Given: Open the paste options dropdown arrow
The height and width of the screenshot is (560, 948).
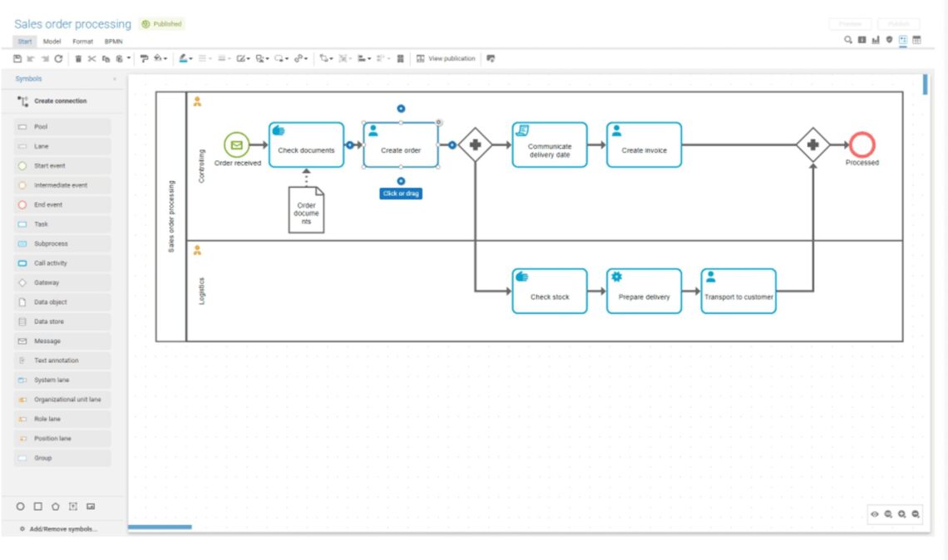Looking at the screenshot, I should click(129, 59).
